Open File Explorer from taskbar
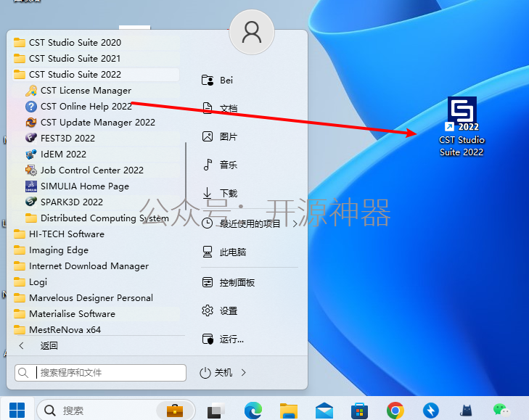The height and width of the screenshot is (420, 529). pos(289,411)
